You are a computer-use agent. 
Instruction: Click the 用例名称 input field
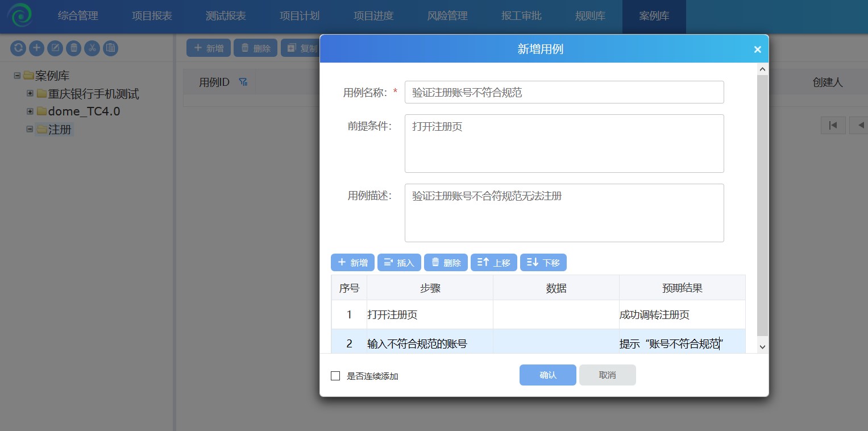[564, 92]
